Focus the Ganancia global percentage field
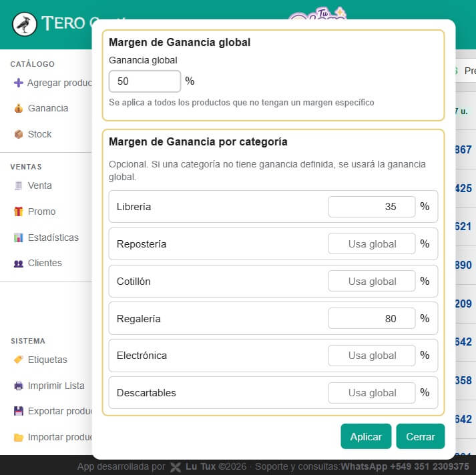Image resolution: width=476 pixels, height=475 pixels. (x=145, y=81)
